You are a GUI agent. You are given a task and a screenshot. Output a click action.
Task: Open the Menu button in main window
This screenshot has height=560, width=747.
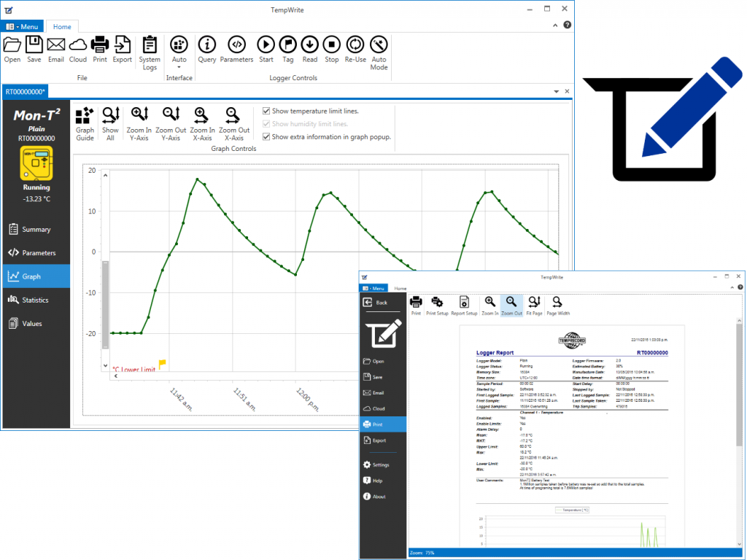point(22,27)
